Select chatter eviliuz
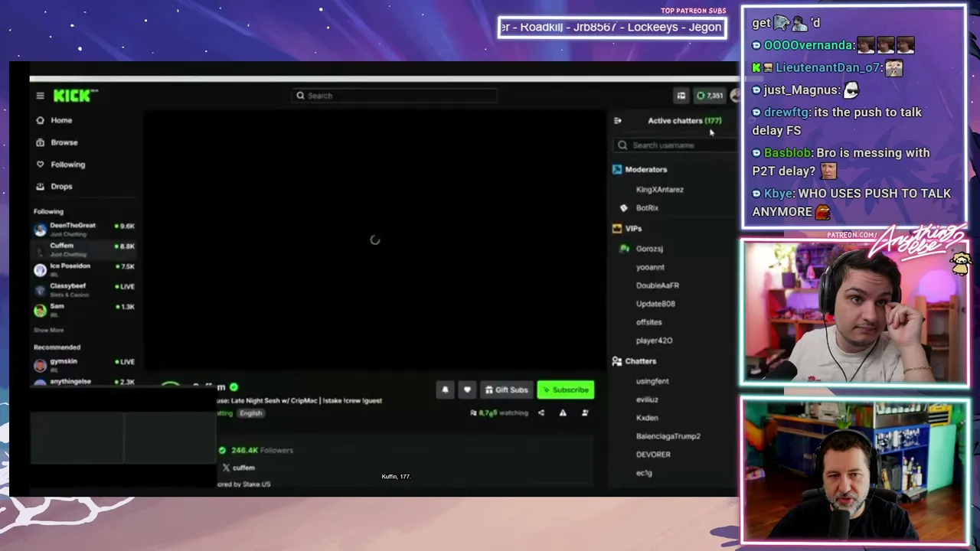This screenshot has width=980, height=551. click(647, 399)
